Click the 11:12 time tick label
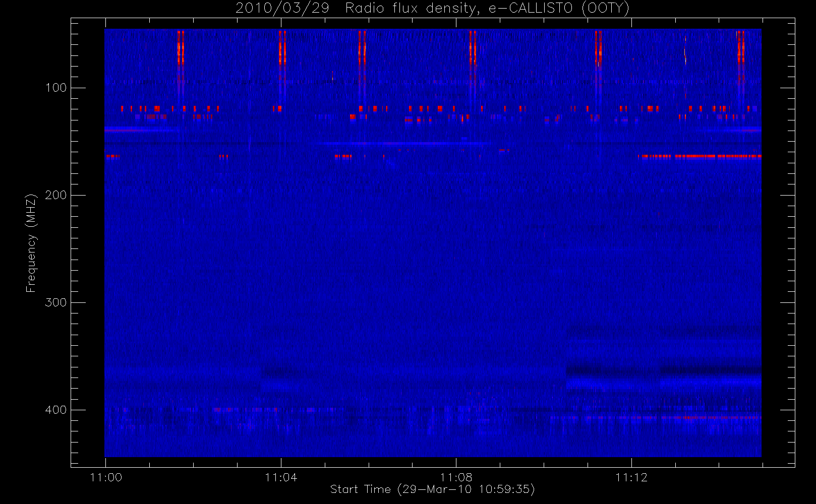The image size is (816, 504). (631, 477)
